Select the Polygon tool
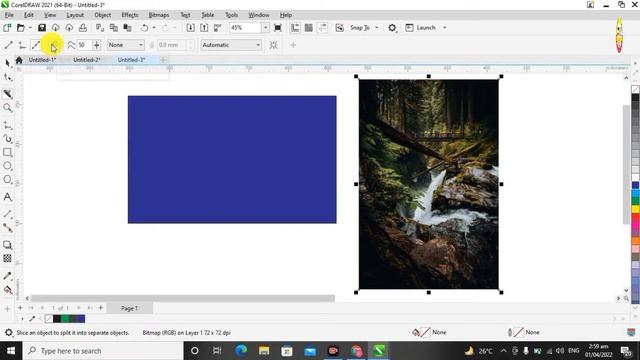Image resolution: width=640 pixels, height=360 pixels. (7, 179)
